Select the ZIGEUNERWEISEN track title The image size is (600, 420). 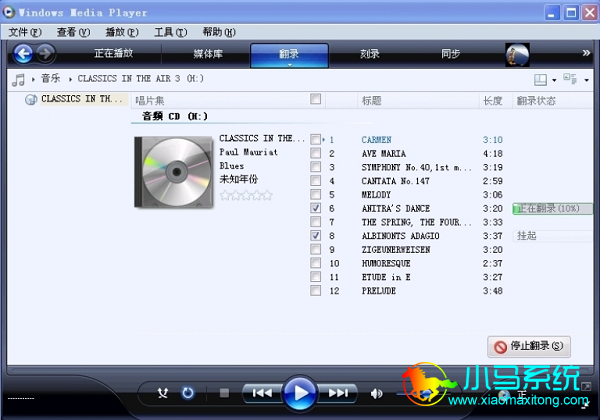[396, 250]
